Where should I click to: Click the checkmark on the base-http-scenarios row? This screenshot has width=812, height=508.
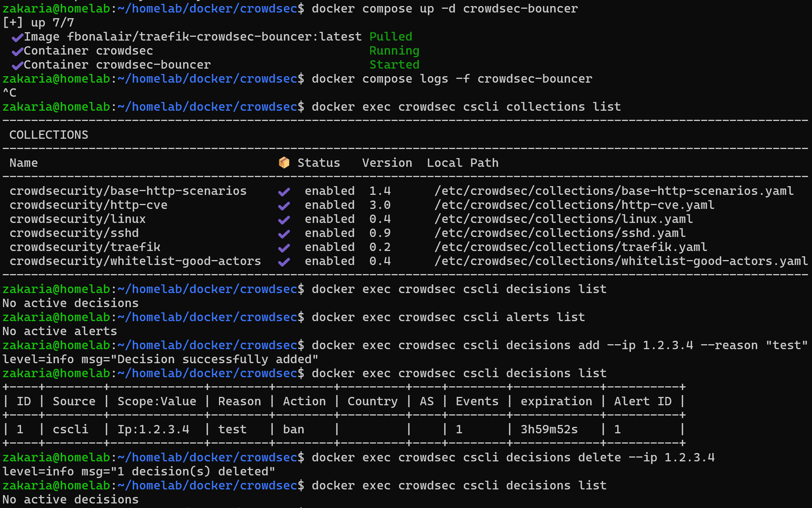coord(284,192)
